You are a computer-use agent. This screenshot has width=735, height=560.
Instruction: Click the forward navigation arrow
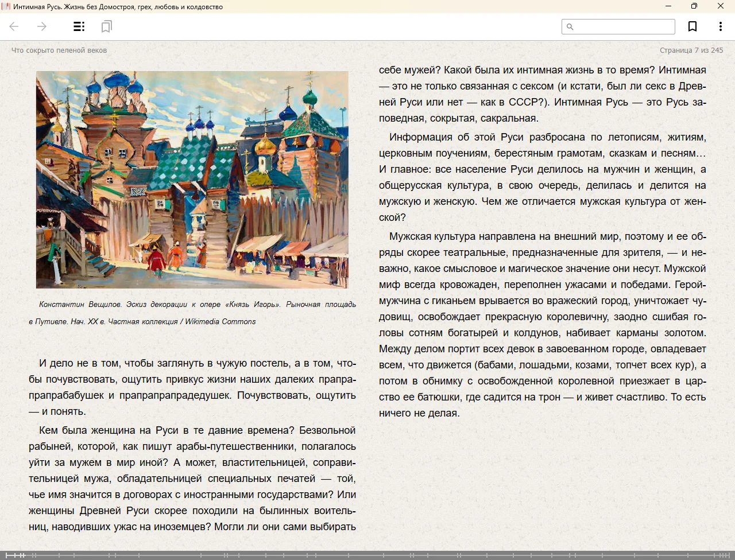[x=42, y=26]
